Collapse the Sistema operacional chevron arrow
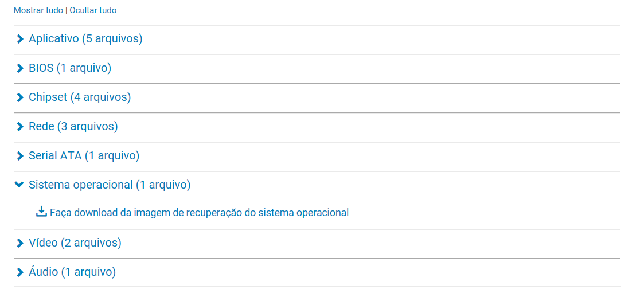644x301 pixels. 19,185
